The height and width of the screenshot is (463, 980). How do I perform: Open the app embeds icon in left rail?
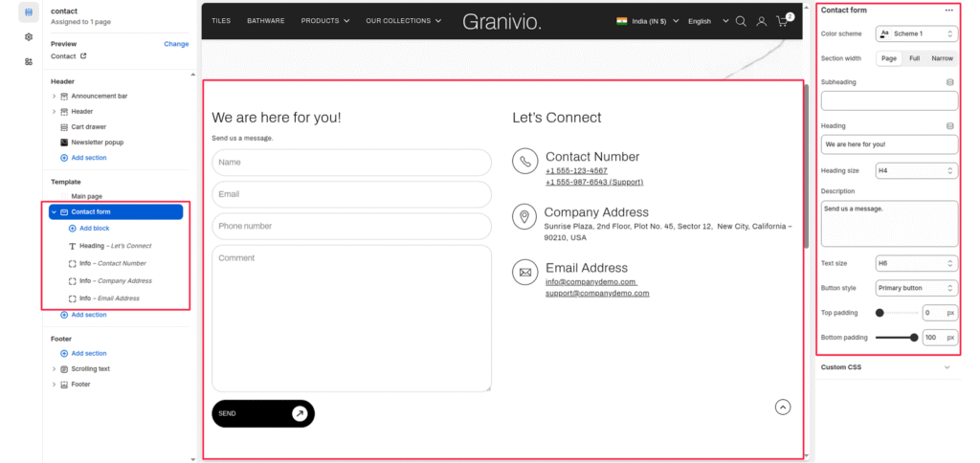(x=29, y=61)
